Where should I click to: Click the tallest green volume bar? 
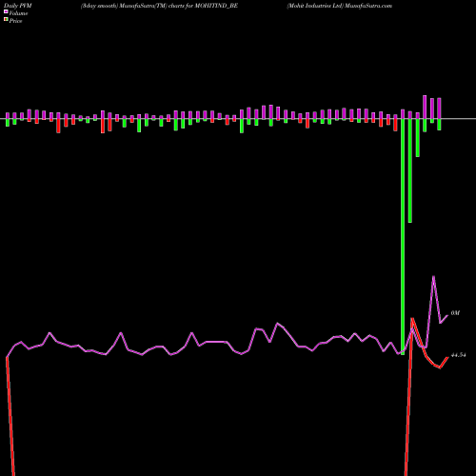(x=403, y=236)
